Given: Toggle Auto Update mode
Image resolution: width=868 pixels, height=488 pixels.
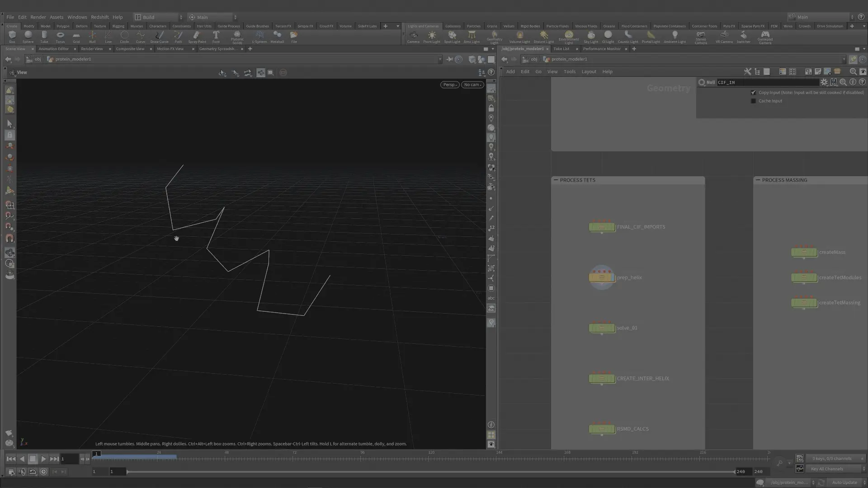Looking at the screenshot, I should pos(844,483).
